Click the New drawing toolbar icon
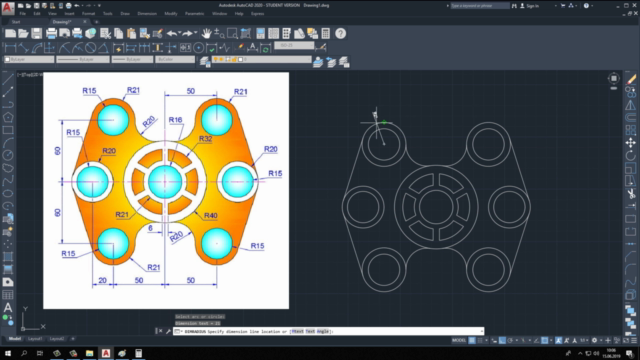The image size is (640, 360). [10, 33]
